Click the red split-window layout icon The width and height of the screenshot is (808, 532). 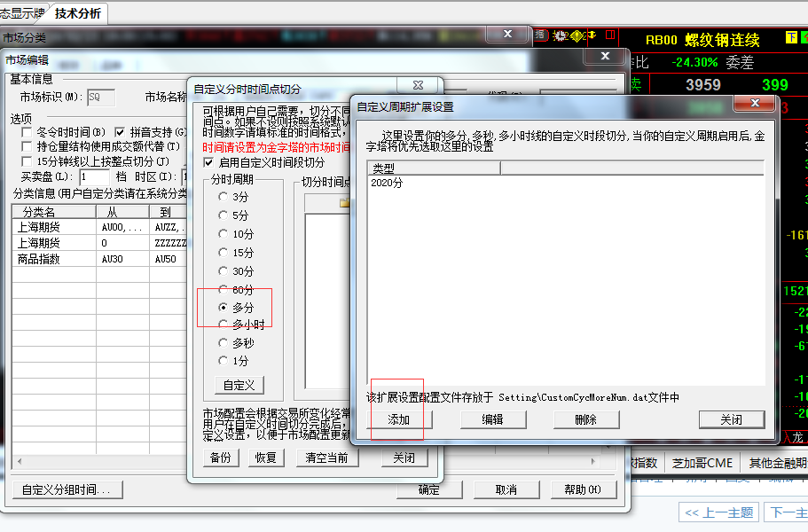[x=610, y=35]
